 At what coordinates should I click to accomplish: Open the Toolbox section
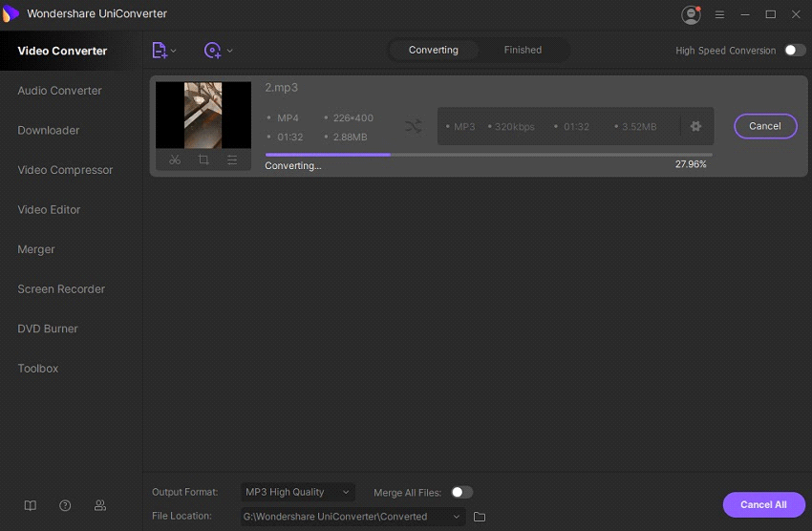38,369
